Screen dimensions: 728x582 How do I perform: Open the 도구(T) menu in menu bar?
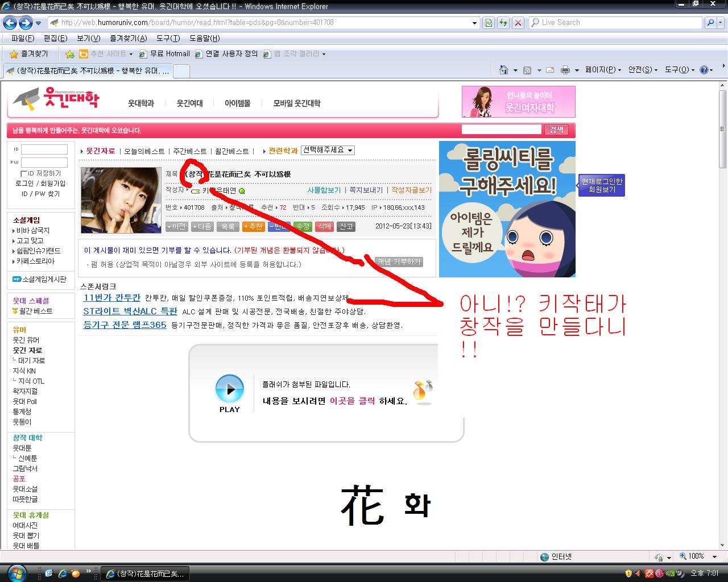[168, 38]
